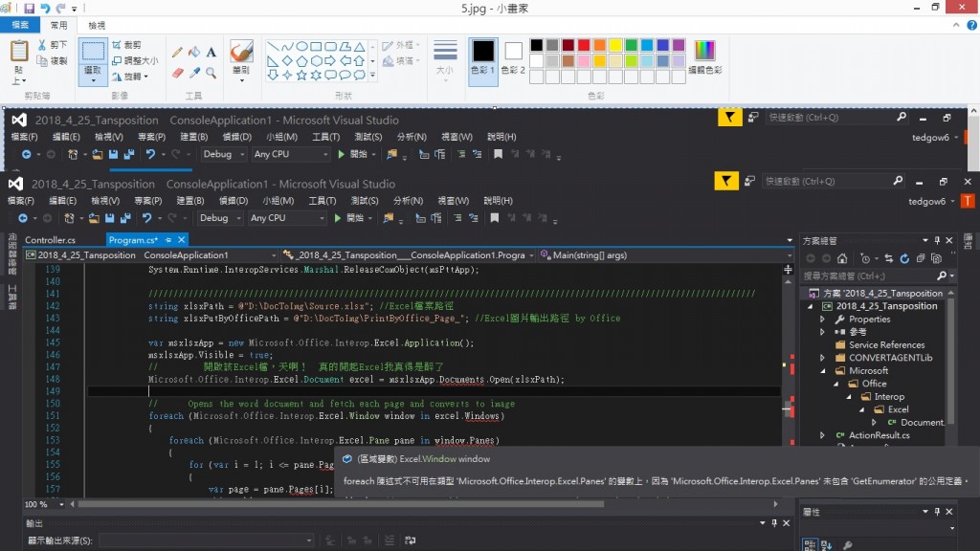Image resolution: width=980 pixels, height=551 pixels.
Task: Open the output source (顯示輸出來源) combo box
Action: click(x=207, y=540)
